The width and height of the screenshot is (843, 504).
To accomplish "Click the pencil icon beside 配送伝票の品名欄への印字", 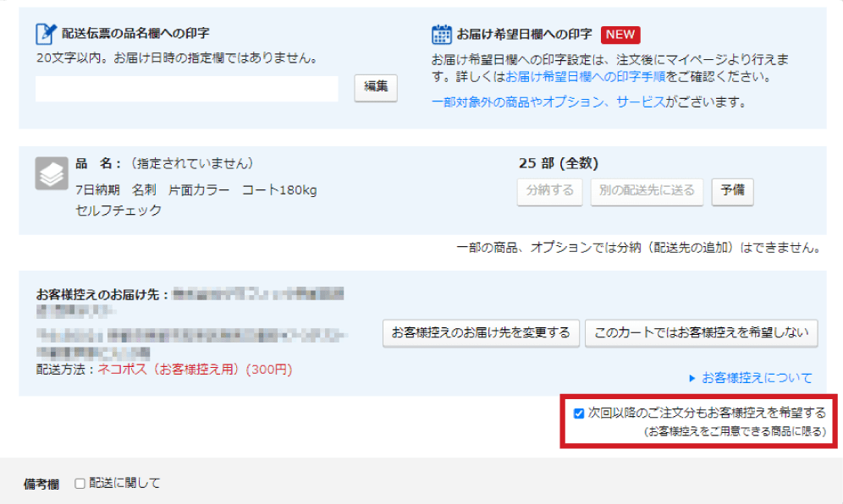I will 45,34.
